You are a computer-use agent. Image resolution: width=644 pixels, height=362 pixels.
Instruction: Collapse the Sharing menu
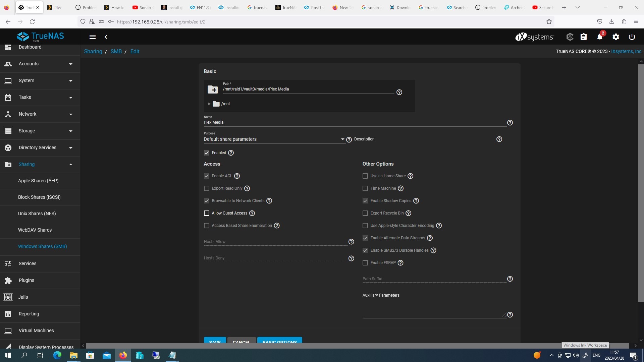(x=40, y=164)
